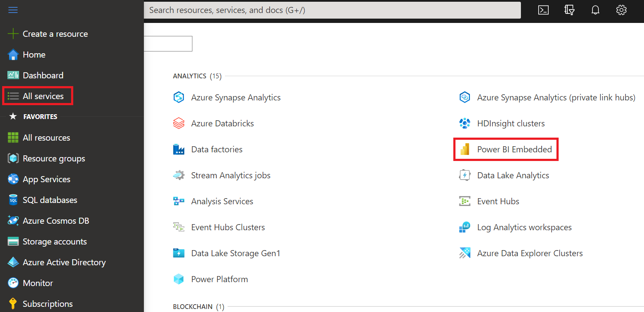Click the search resources input field
Screen dimensions: 644x312
(x=332, y=10)
